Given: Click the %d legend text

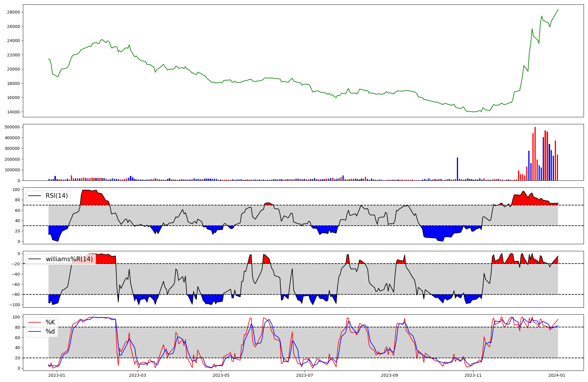Looking at the screenshot, I should (x=50, y=331).
